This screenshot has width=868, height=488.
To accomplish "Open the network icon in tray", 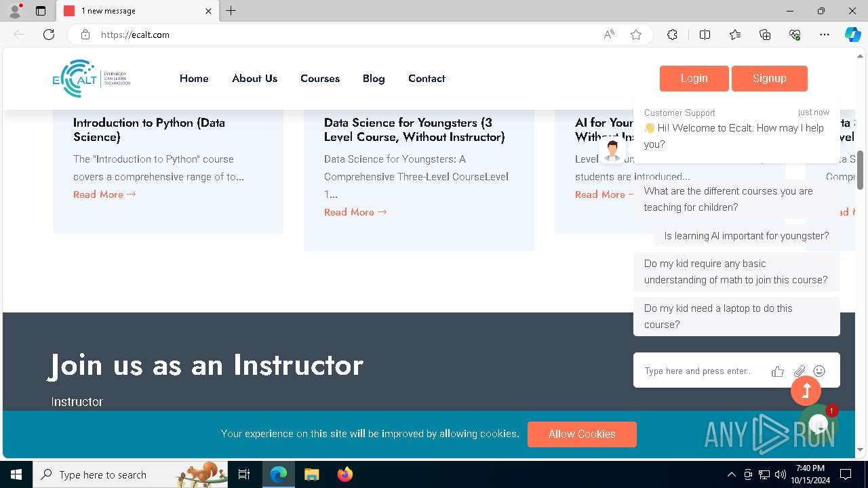I will coord(764,474).
